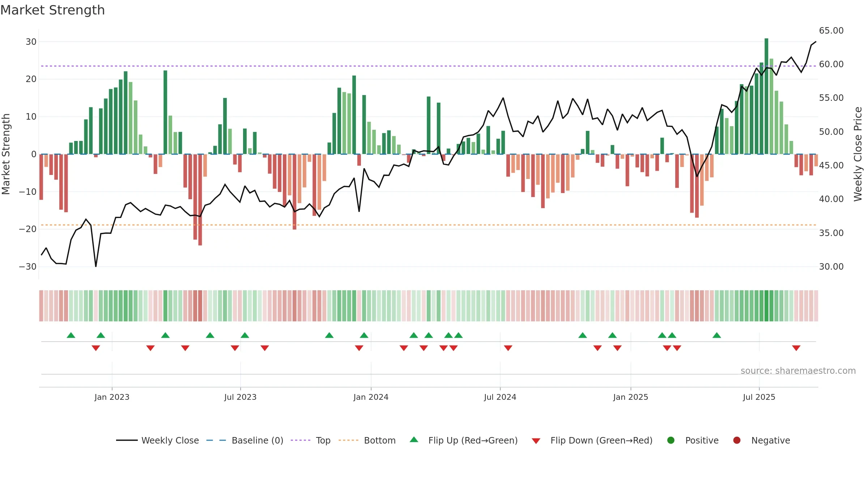Click the 50.00 price axis value

(x=831, y=132)
